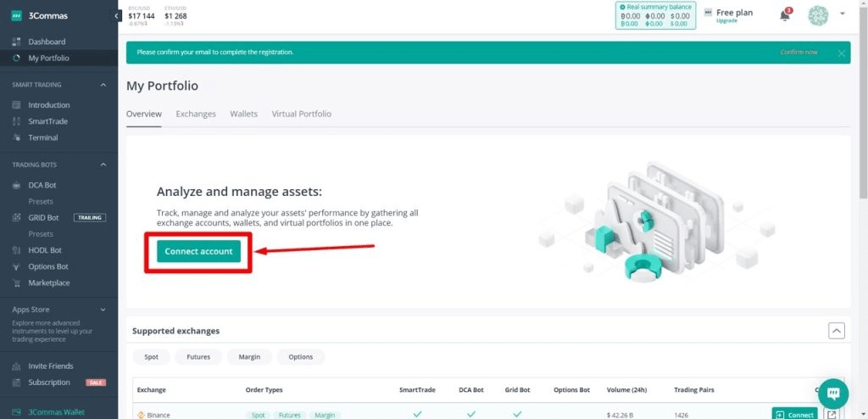Click the BTC/USD price ticker

pos(142,16)
